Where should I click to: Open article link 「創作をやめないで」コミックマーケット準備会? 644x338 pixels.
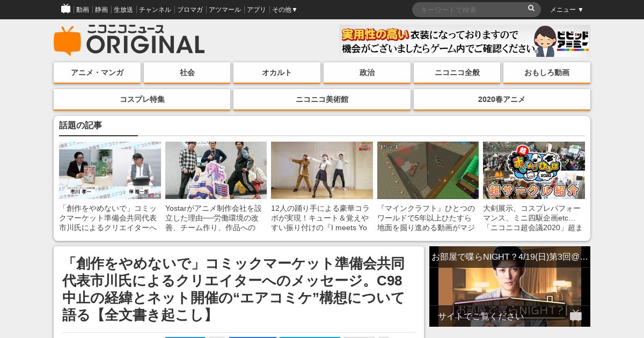tap(109, 218)
